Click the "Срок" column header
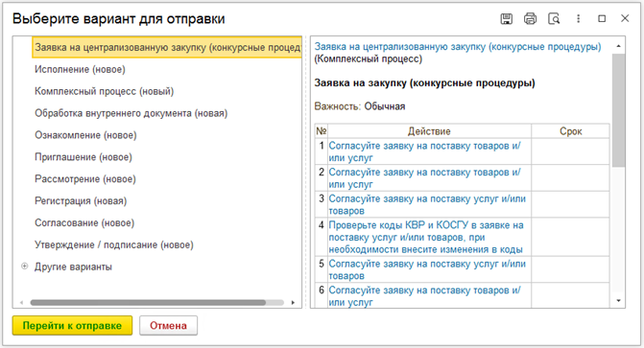This screenshot has height=348, width=644. (x=570, y=131)
